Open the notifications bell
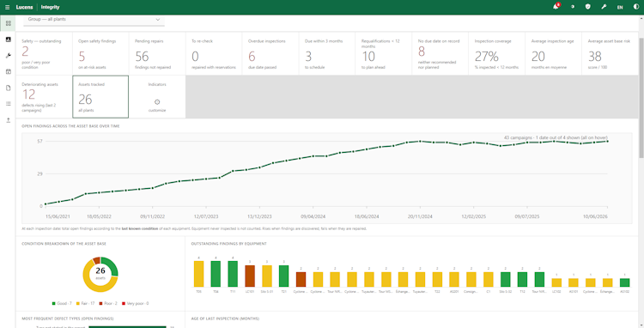The width and height of the screenshot is (644, 328). [556, 7]
